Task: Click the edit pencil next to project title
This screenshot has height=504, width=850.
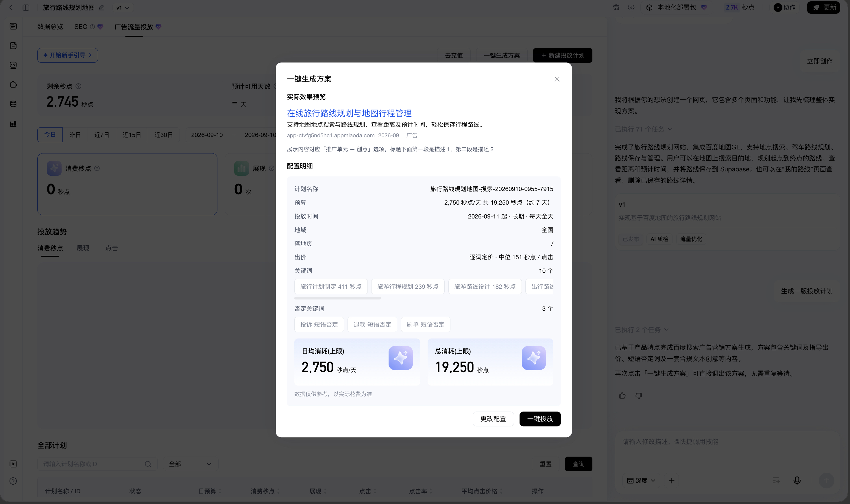Action: (101, 8)
